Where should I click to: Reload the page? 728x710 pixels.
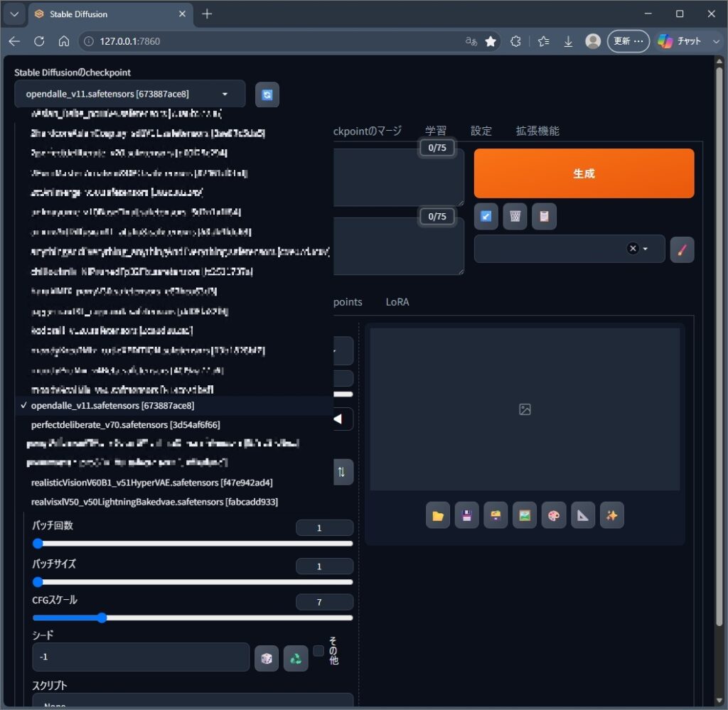click(40, 41)
